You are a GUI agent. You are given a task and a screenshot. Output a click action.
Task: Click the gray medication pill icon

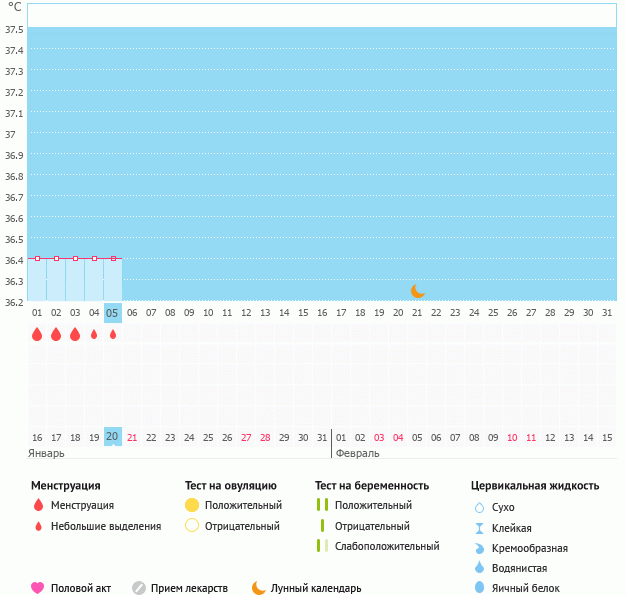[139, 588]
